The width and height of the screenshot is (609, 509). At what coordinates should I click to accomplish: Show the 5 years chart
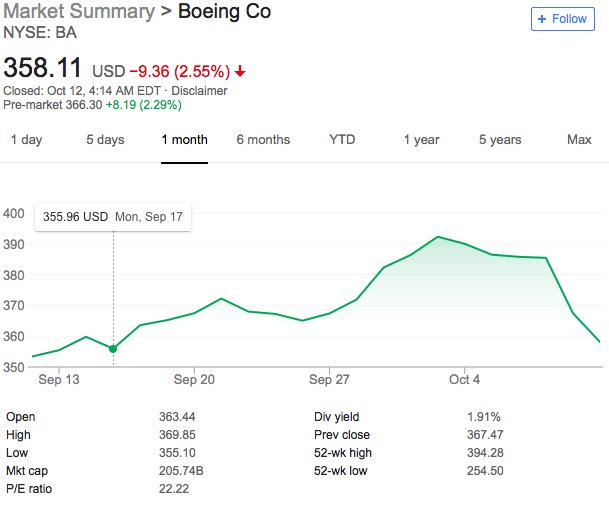(500, 139)
